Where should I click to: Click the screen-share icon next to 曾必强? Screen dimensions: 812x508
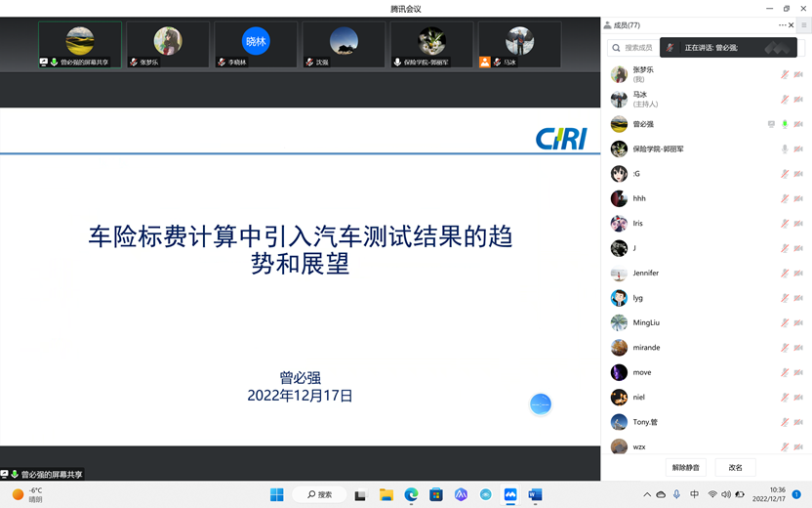click(771, 125)
